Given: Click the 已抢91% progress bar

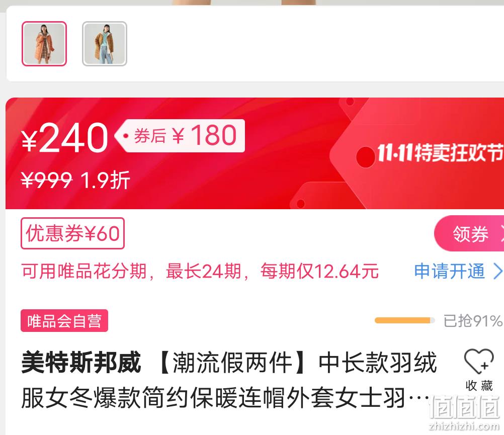Looking at the screenshot, I should pyautogui.click(x=405, y=320).
